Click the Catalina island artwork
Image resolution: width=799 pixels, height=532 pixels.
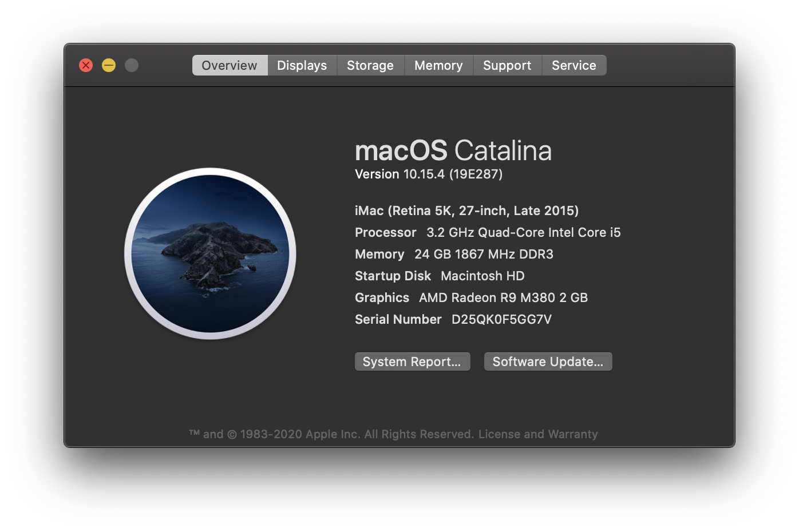(x=209, y=254)
